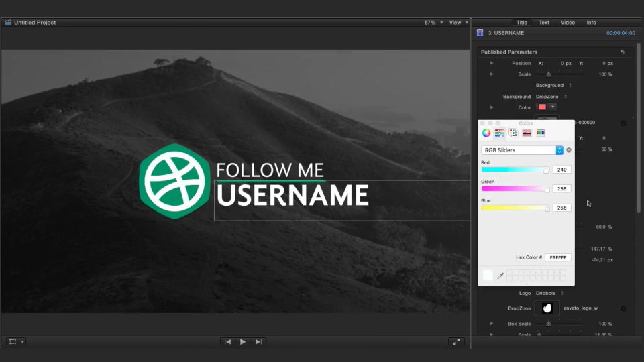Click the red Color swatch well
644x362 pixels.
(x=542, y=107)
